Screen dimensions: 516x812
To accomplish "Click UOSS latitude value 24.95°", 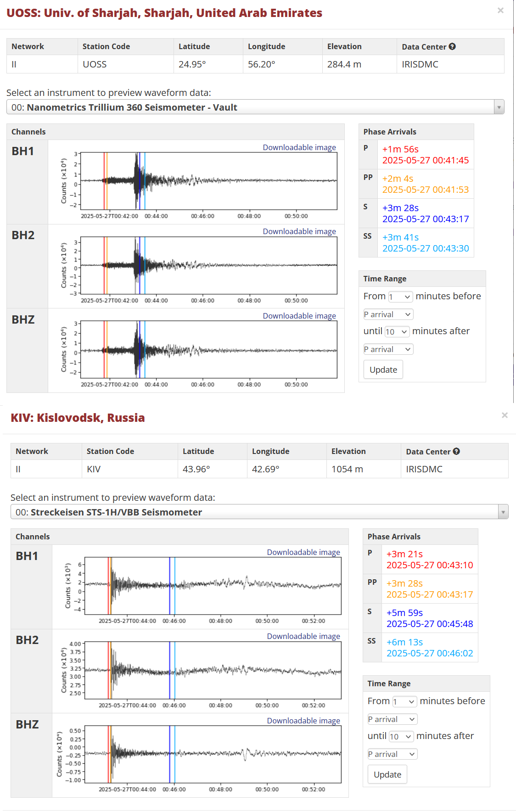I will pyautogui.click(x=192, y=64).
